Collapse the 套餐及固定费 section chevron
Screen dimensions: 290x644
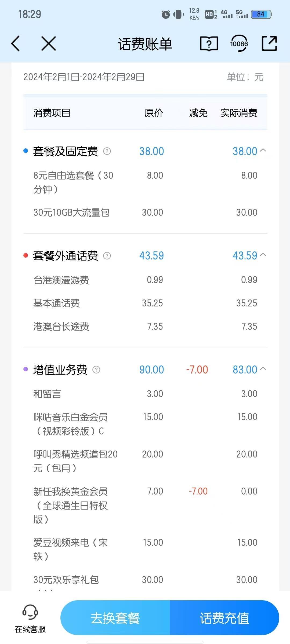(x=263, y=151)
